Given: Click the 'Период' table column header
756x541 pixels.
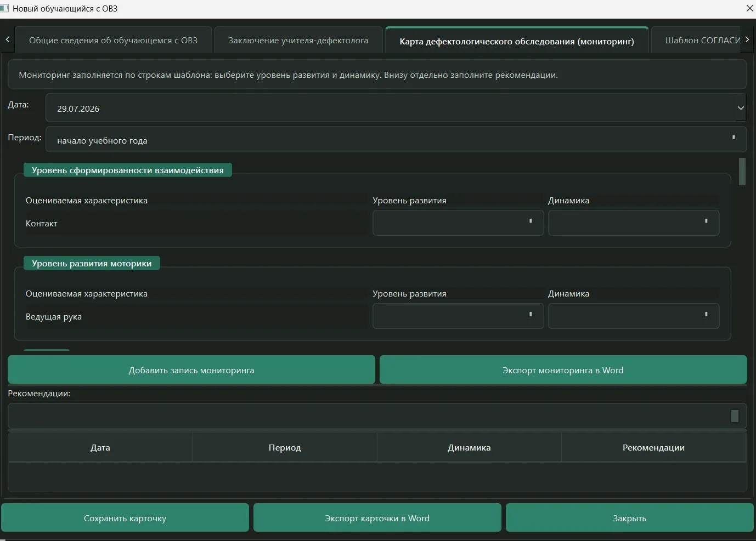Looking at the screenshot, I should coord(285,447).
